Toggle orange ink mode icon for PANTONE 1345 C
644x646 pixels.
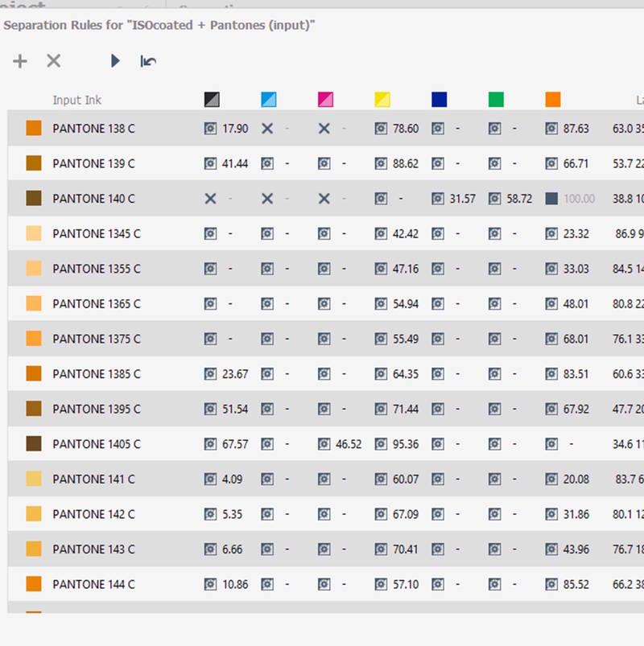551,233
